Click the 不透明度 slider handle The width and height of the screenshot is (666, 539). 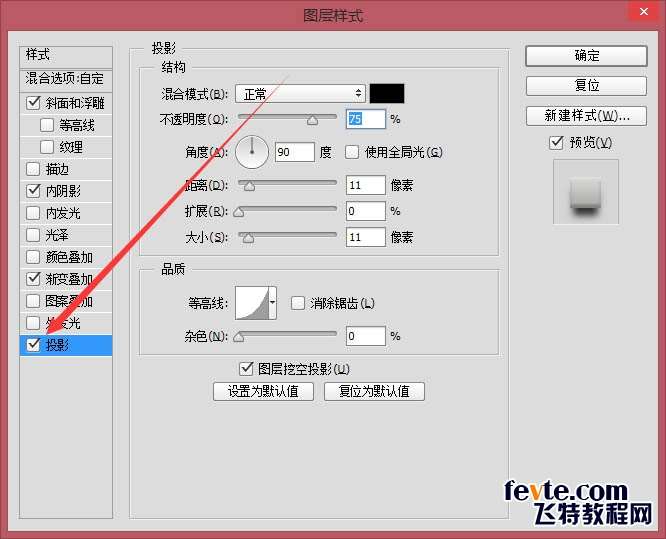click(x=313, y=121)
